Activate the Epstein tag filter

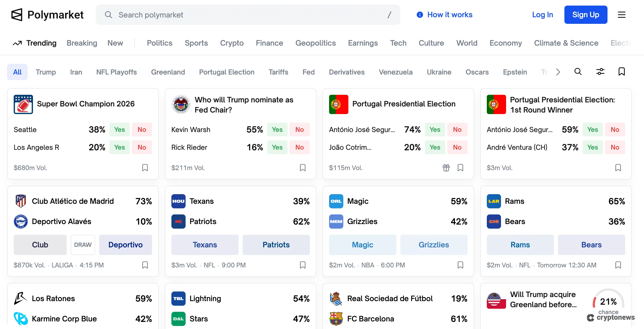[515, 72]
